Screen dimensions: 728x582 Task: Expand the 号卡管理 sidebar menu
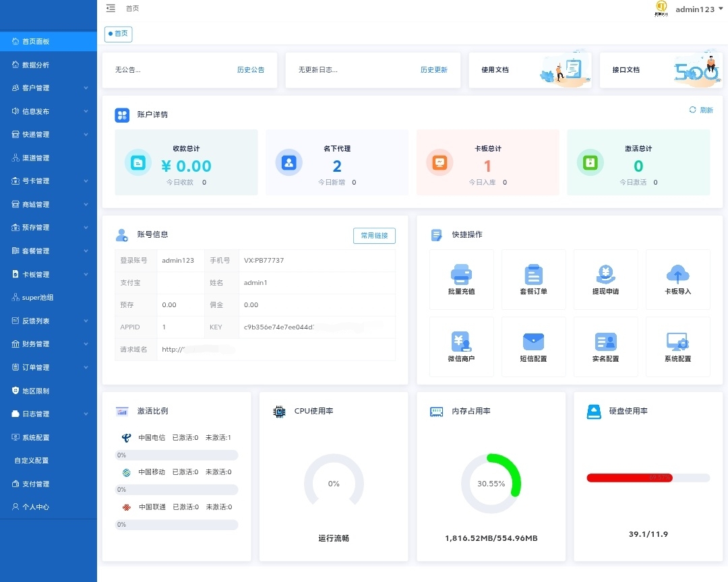pyautogui.click(x=49, y=181)
